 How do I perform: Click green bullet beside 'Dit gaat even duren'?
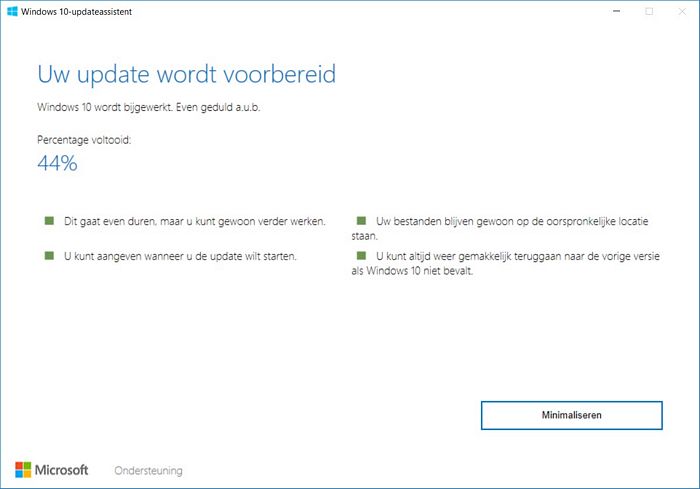pyautogui.click(x=49, y=221)
